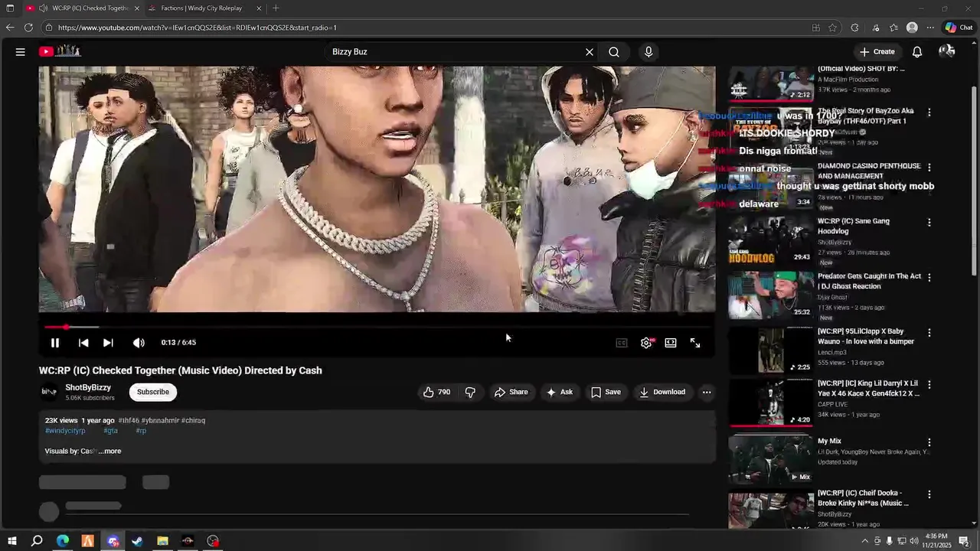The width and height of the screenshot is (980, 551).
Task: Open options for Sane Gang Hoodvlog
Action: 929,223
